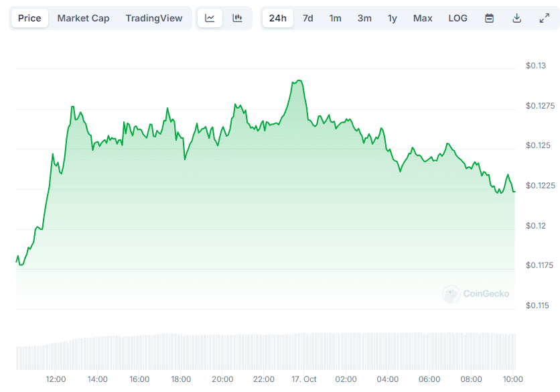Click the "17. Oct" date axis label
Viewport: 560px width, 392px height.
coord(304,379)
